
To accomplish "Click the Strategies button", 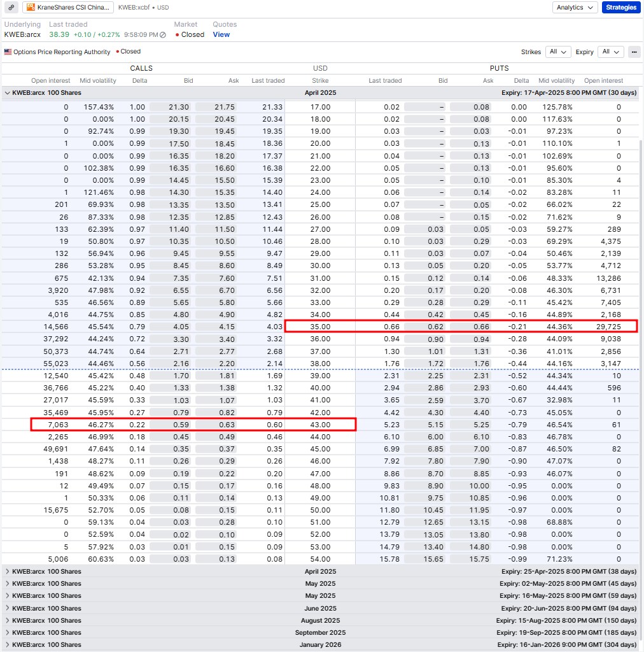I will [x=620, y=8].
